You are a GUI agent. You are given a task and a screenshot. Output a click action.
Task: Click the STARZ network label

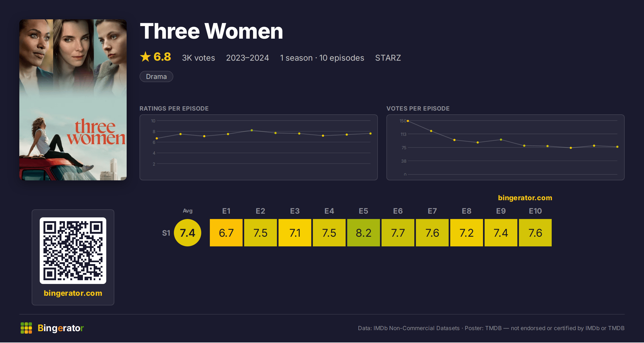coord(388,58)
